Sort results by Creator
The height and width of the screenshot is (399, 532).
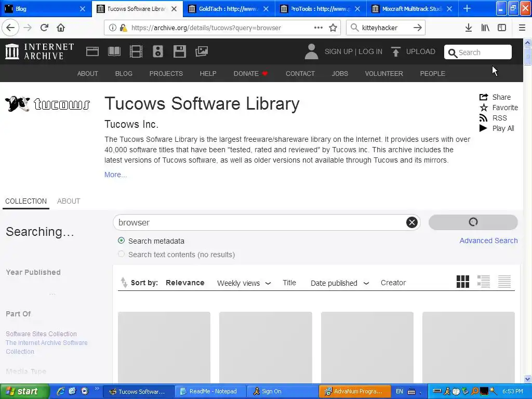tap(393, 283)
